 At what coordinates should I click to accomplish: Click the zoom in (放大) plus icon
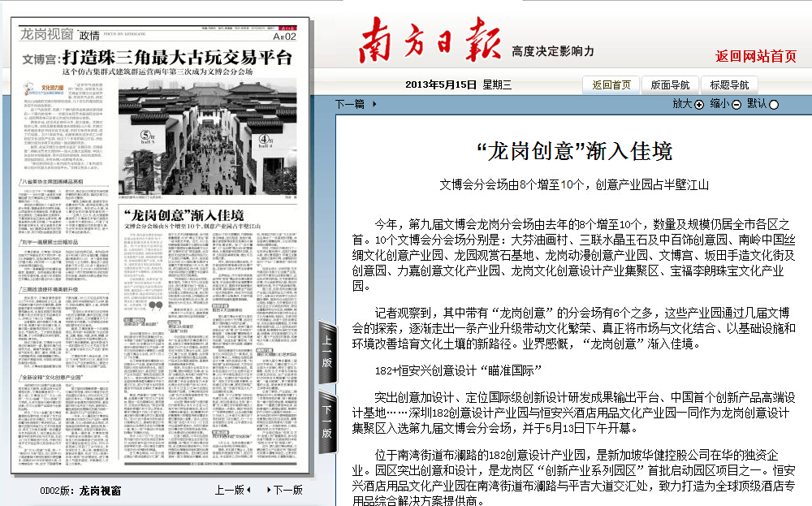point(698,105)
